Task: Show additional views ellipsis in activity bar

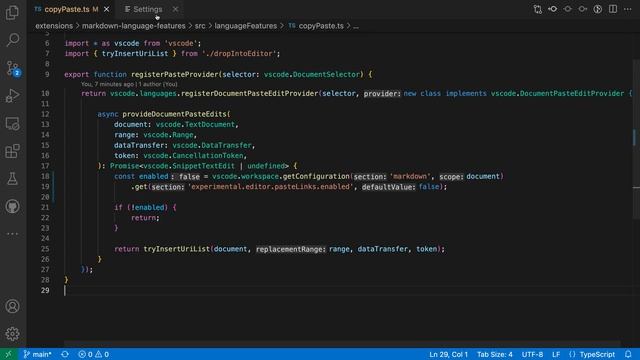Action: (x=12, y=234)
